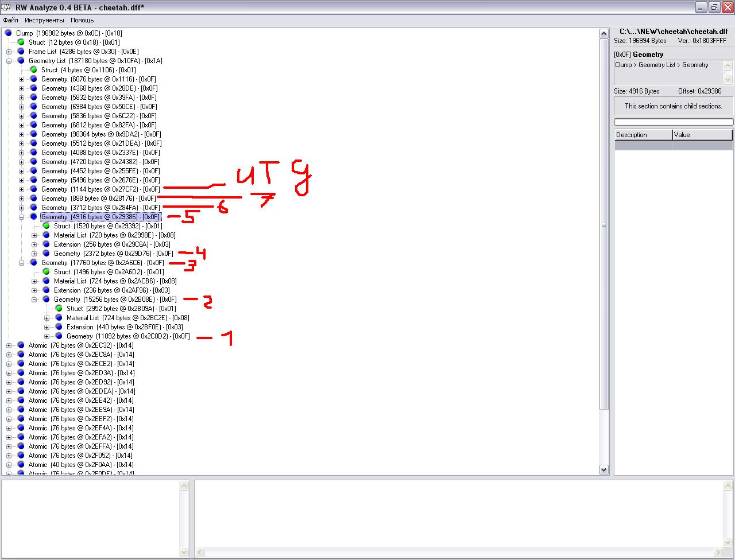Select row "Atomic (76 bytes @ 0x2EDEA)"
The height and width of the screenshot is (560, 735).
point(82,391)
